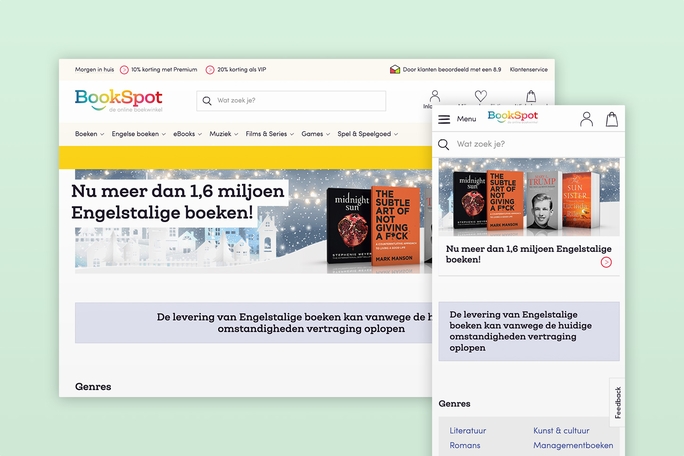Click yellow promo bar on desktop page
The image size is (684, 456).
[246, 158]
